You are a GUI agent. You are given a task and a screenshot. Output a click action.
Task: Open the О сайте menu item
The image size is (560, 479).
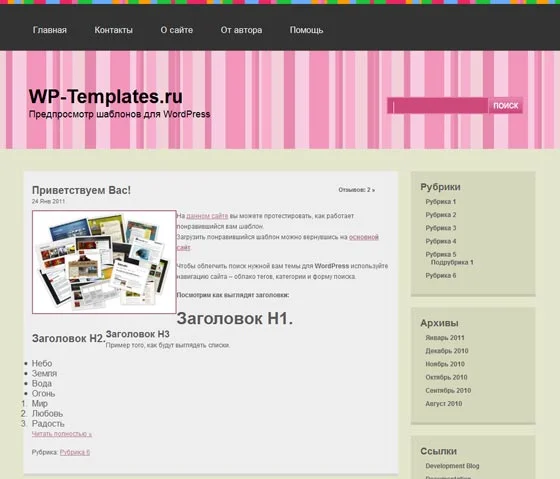pyautogui.click(x=176, y=30)
